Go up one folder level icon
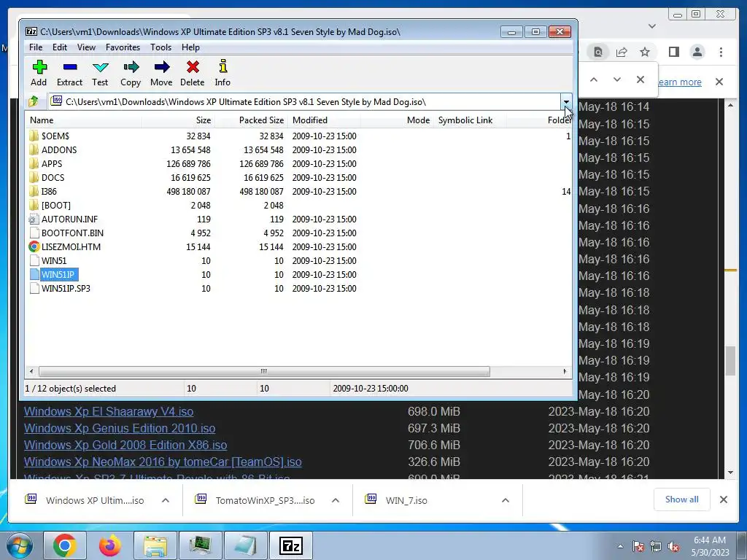Screen dimensions: 747x560 click(34, 101)
